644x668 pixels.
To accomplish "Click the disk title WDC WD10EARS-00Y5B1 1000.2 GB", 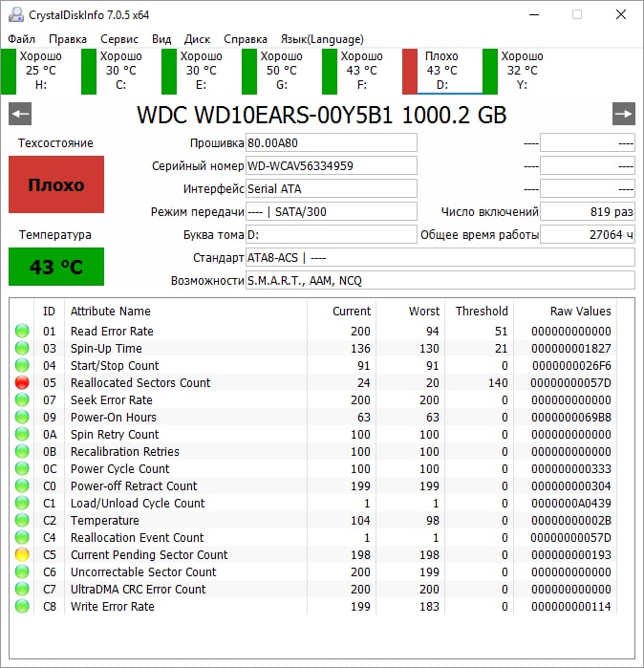I will pos(322,115).
